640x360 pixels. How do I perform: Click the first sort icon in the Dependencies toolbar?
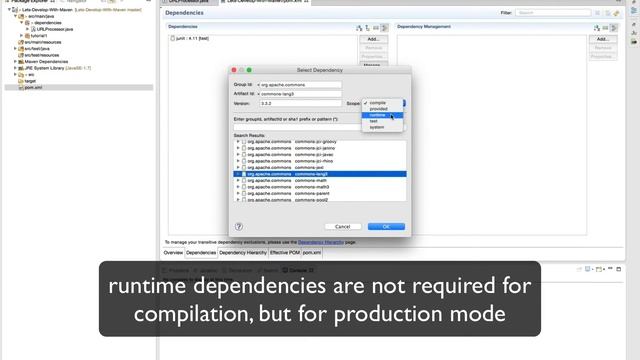(x=359, y=28)
